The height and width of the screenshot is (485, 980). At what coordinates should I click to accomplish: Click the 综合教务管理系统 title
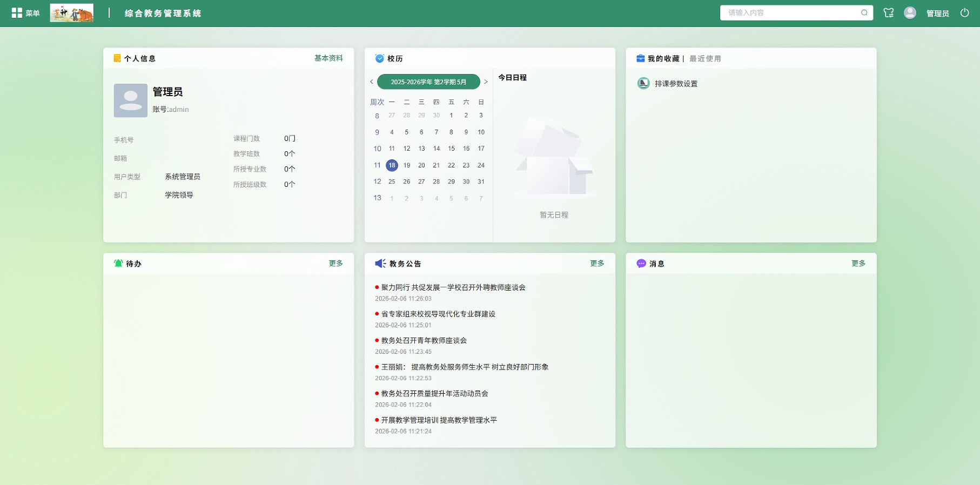[163, 14]
